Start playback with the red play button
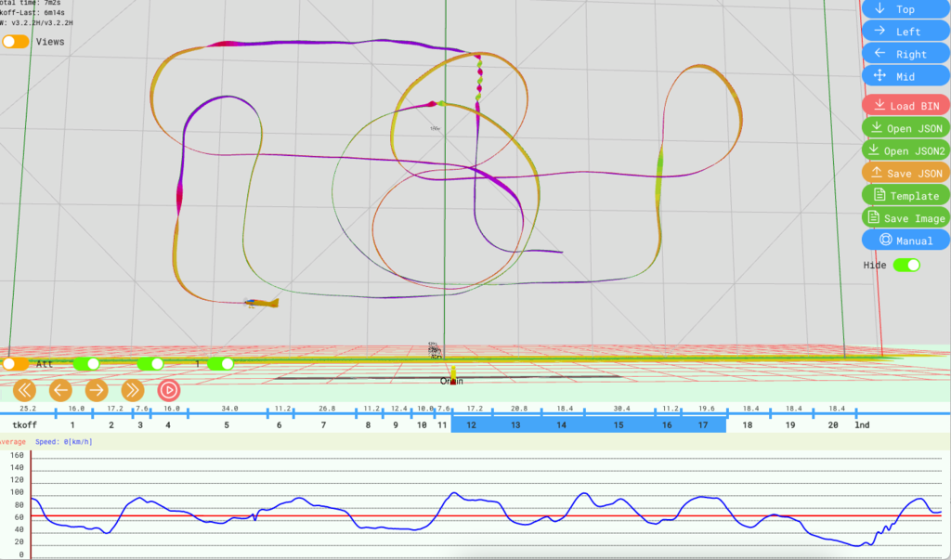 pos(169,390)
